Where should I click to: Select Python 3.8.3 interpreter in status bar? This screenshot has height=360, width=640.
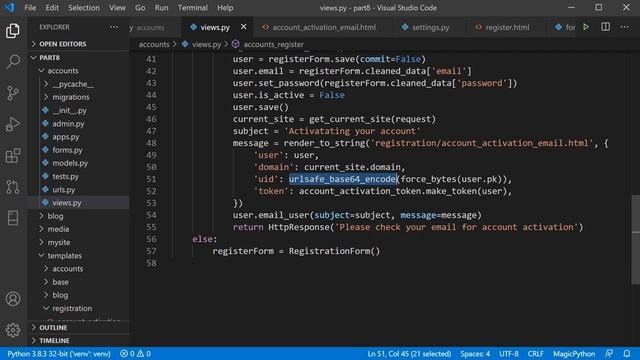59,353
